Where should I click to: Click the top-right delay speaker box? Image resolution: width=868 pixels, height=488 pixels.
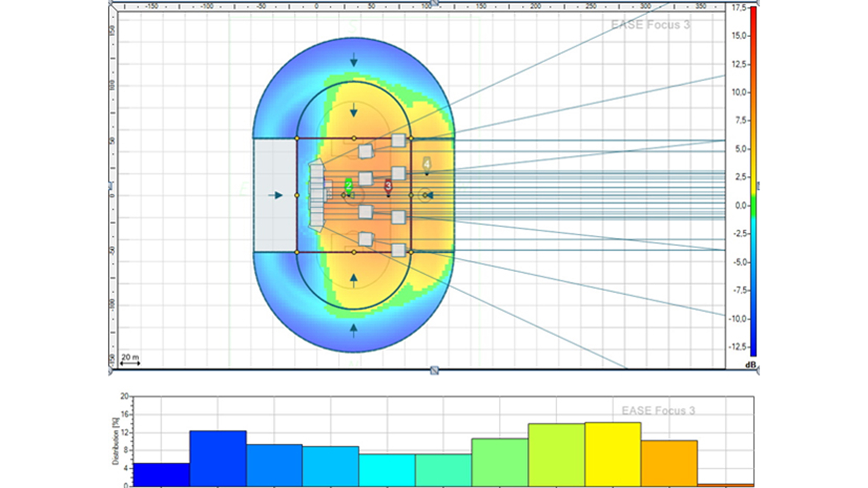tap(398, 140)
